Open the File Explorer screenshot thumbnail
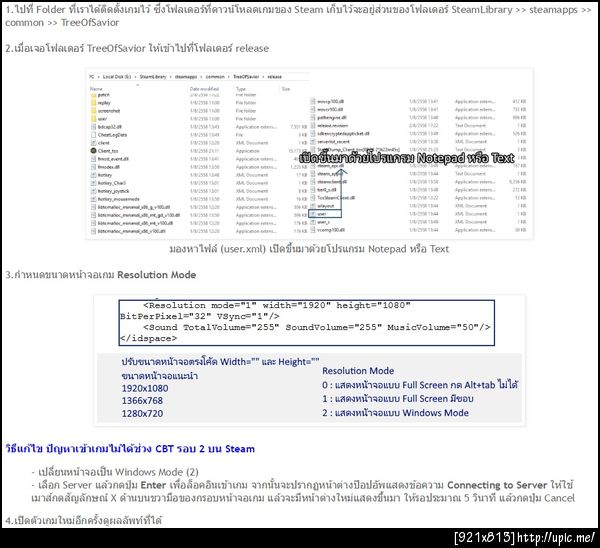Viewport: 600px width, 548px height. 309,154
